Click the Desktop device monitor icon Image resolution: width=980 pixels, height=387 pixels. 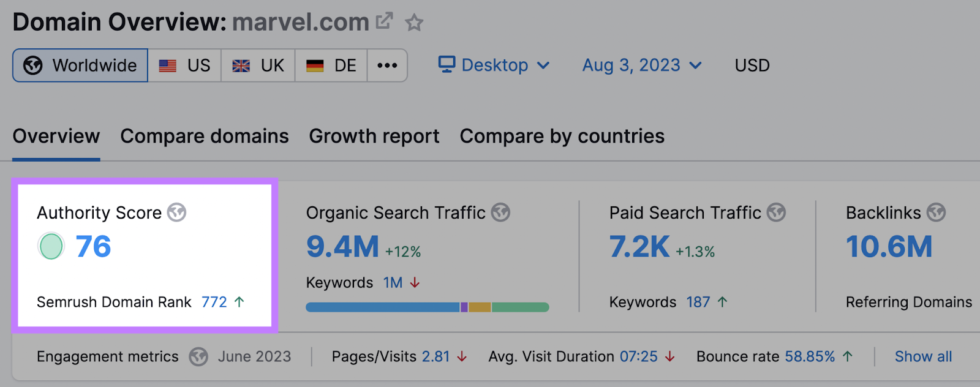click(x=447, y=64)
